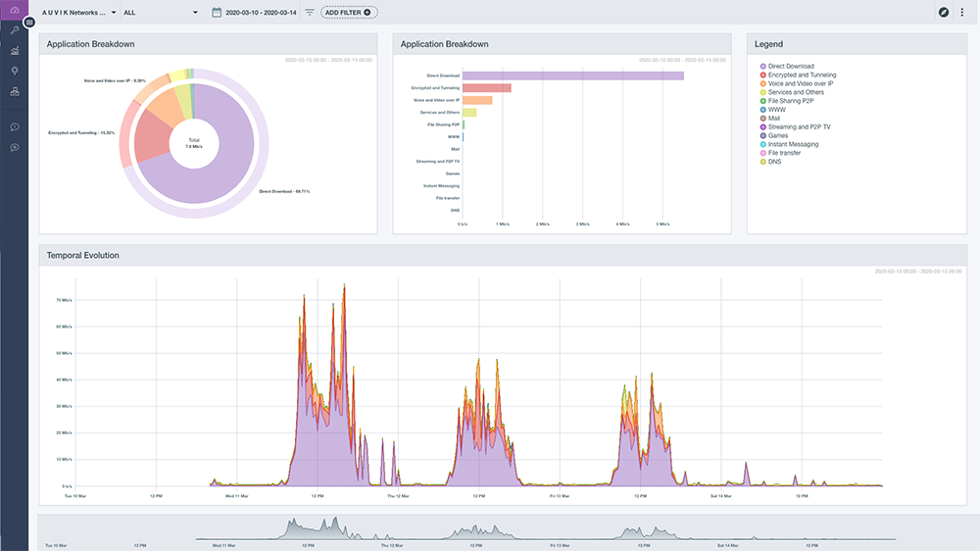Click the wrench tools icon in sidebar
The width and height of the screenshot is (980, 551).
pyautogui.click(x=14, y=30)
